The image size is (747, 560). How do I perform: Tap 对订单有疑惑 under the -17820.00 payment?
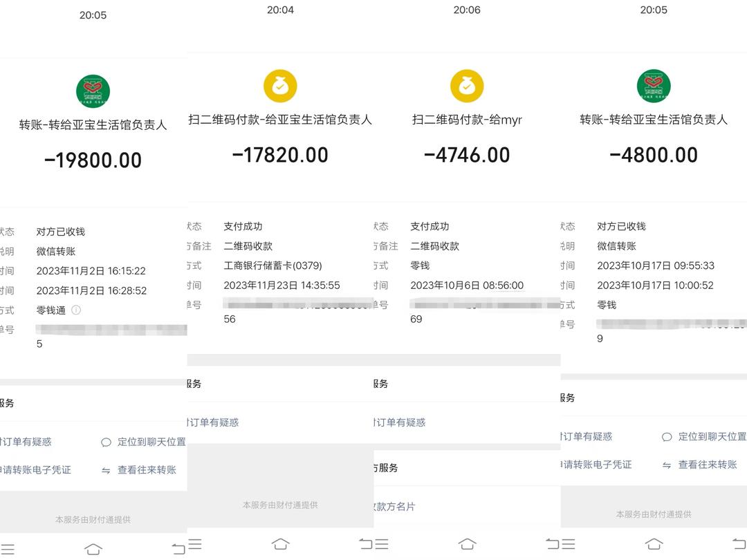coord(213,422)
